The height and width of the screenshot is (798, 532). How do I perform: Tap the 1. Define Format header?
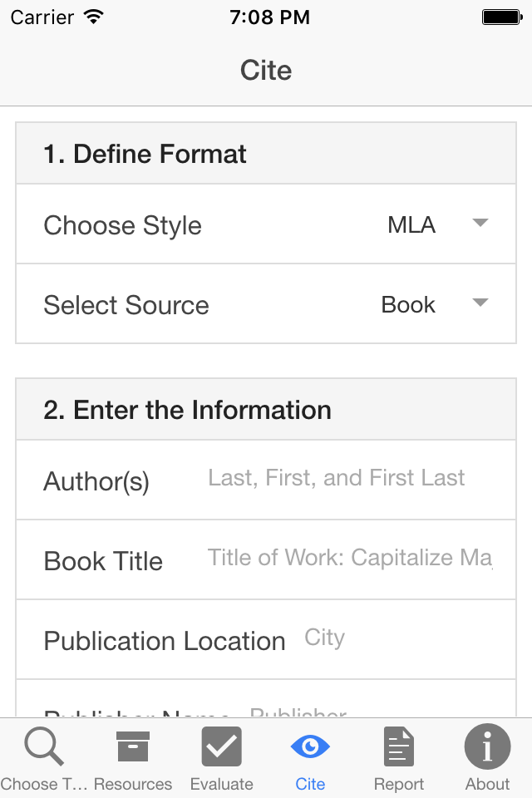pos(145,154)
